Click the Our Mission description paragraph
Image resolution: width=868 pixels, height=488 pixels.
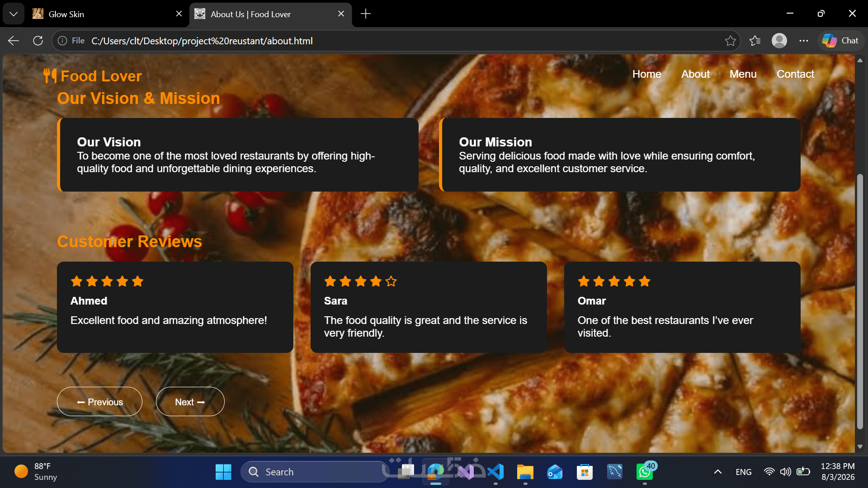coord(607,162)
